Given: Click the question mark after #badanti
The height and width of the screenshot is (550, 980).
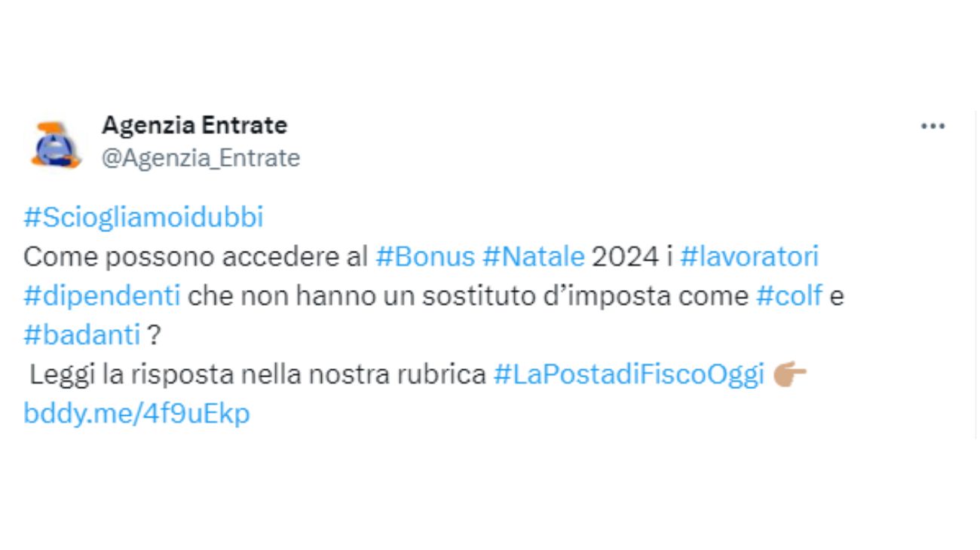Looking at the screenshot, I should pyautogui.click(x=153, y=335).
